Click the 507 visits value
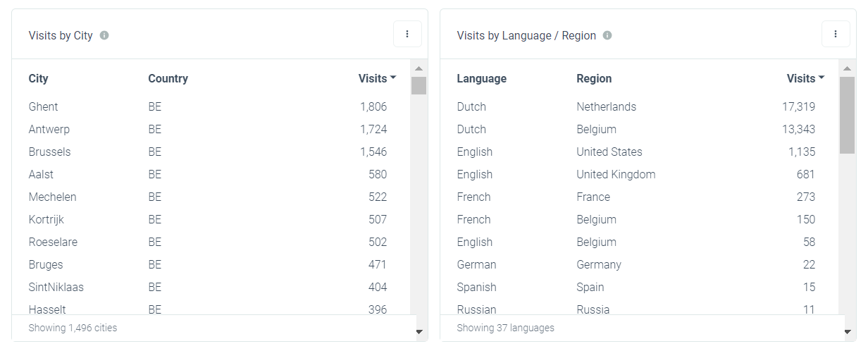This screenshot has width=868, height=351. 378,219
